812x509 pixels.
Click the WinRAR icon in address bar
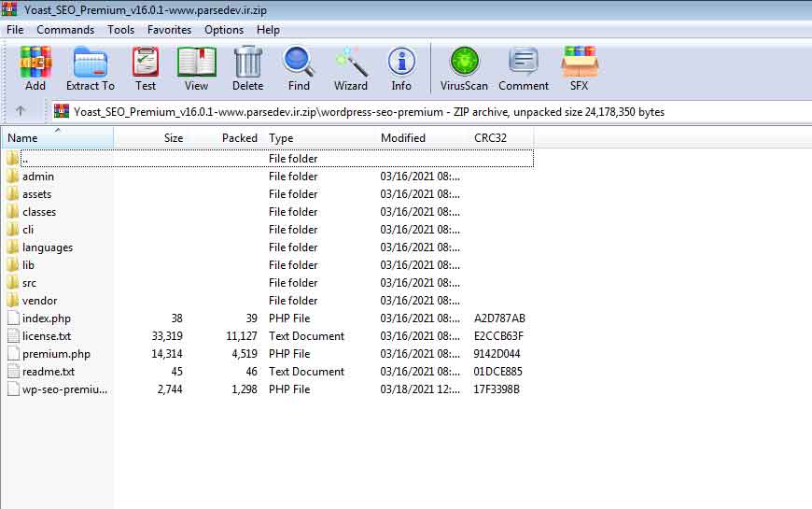pyautogui.click(x=62, y=111)
